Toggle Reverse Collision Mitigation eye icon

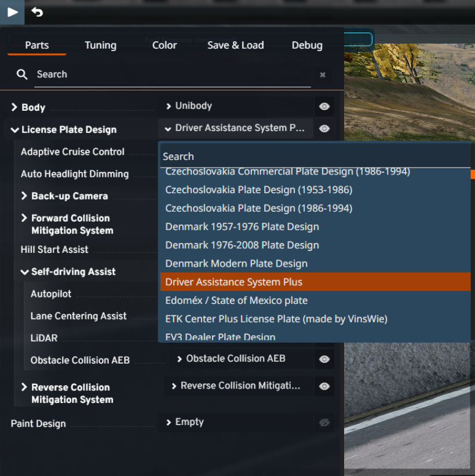point(324,386)
